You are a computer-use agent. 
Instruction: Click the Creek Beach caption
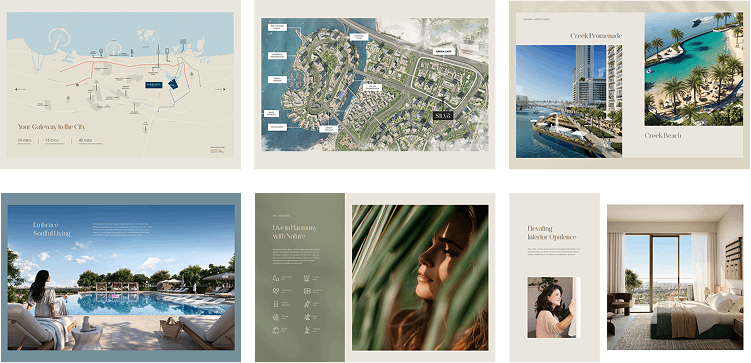click(663, 136)
